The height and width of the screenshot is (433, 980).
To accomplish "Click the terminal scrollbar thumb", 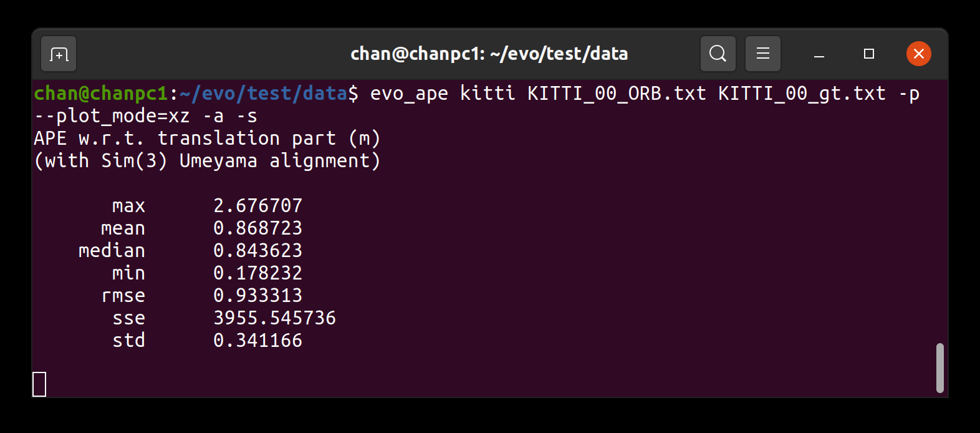I will click(939, 368).
